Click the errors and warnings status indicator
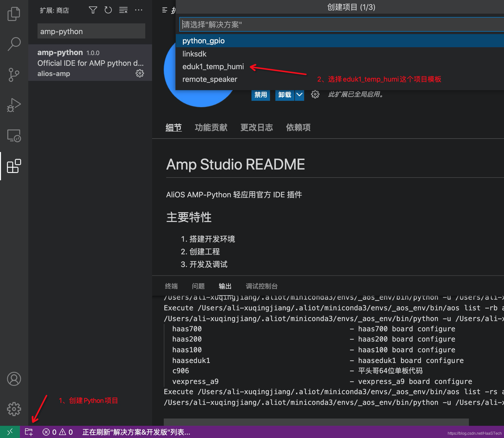The width and height of the screenshot is (504, 438). pyautogui.click(x=58, y=432)
